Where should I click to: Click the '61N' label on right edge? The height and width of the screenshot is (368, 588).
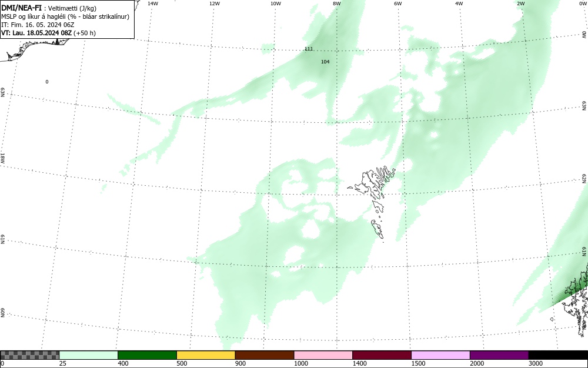[584, 252]
